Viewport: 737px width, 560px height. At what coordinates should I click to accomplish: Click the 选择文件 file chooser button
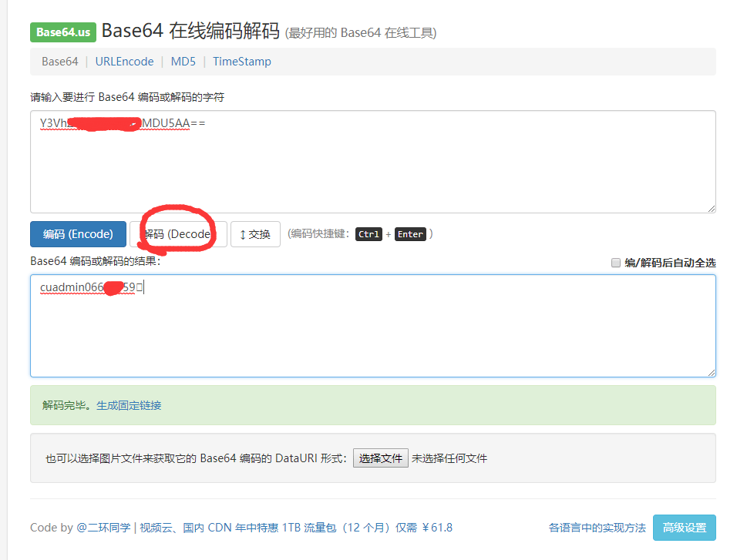[x=380, y=458]
